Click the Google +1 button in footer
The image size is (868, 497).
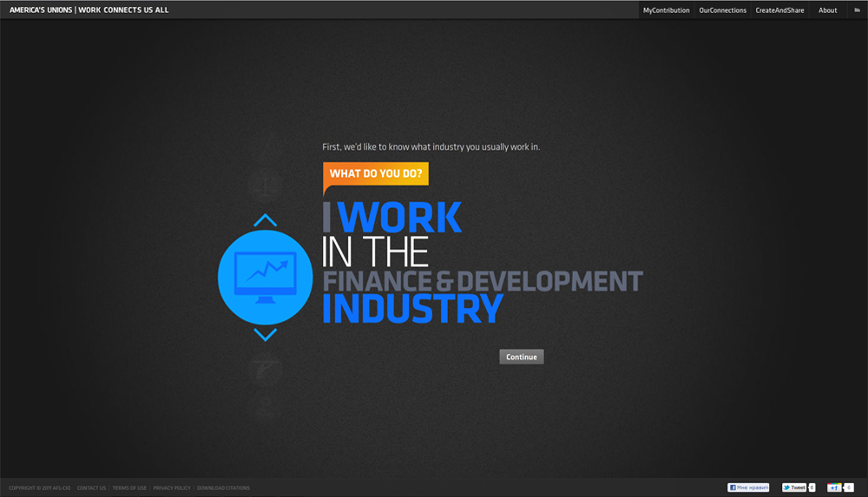[x=834, y=487]
